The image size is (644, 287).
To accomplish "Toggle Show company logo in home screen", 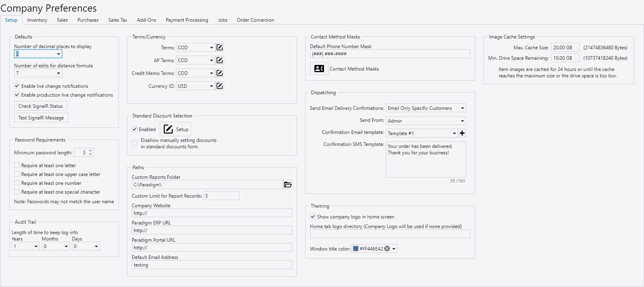I will 313,217.
